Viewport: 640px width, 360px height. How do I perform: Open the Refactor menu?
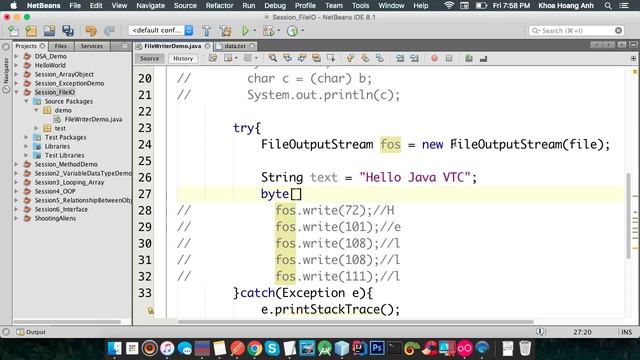(x=219, y=6)
